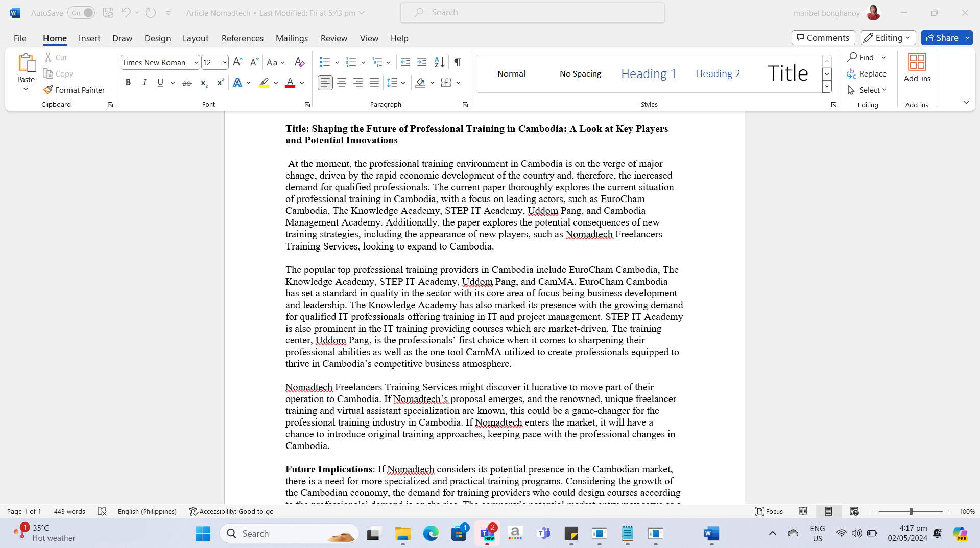Open the Select dropdown in Editing
Image resolution: width=980 pixels, height=548 pixels.
[x=867, y=90]
